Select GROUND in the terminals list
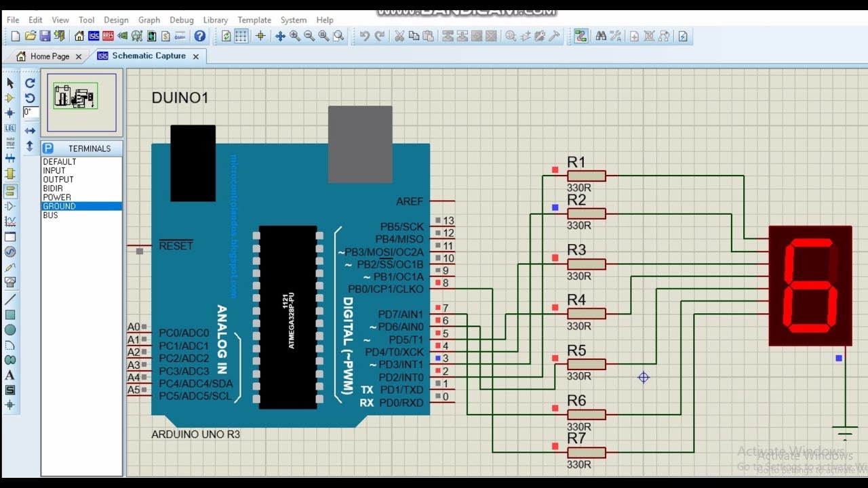 click(x=81, y=206)
